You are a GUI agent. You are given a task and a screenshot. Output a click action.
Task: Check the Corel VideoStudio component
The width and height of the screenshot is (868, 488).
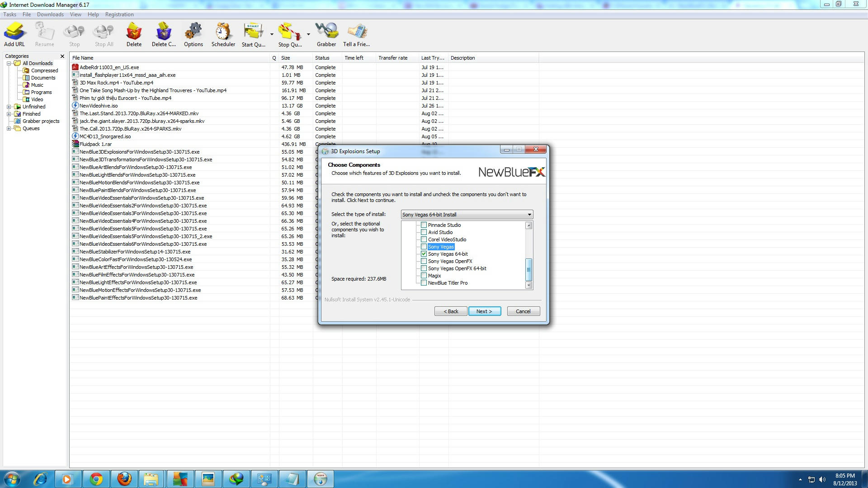pyautogui.click(x=424, y=239)
